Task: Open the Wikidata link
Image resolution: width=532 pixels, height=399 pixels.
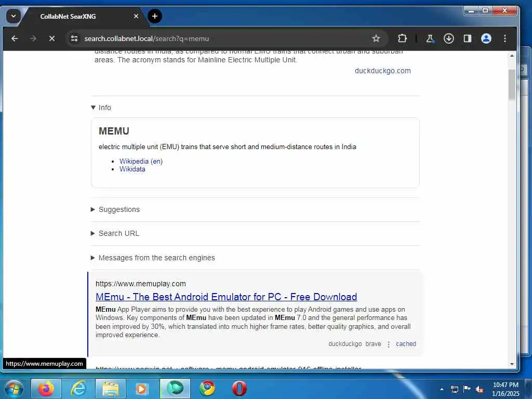Action: (132, 169)
